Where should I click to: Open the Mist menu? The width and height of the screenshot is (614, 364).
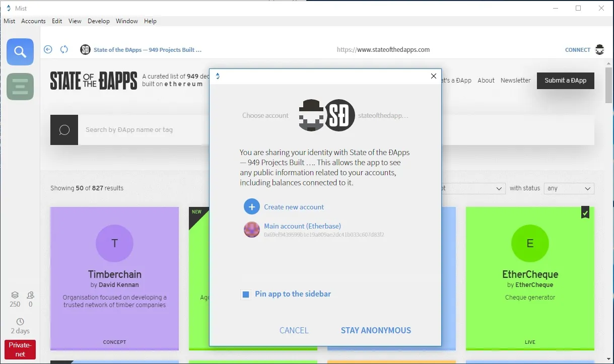click(10, 21)
